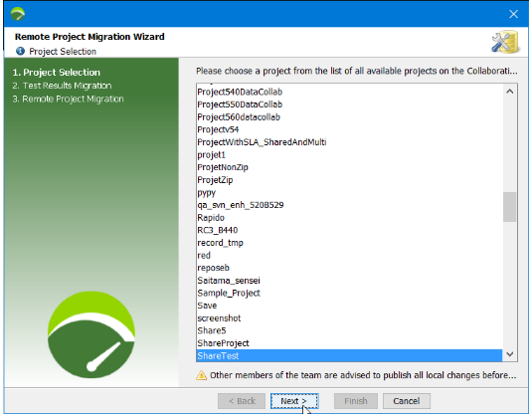Go to step 2 Test Results Migration
Screen dimensions: 532x417
point(62,86)
